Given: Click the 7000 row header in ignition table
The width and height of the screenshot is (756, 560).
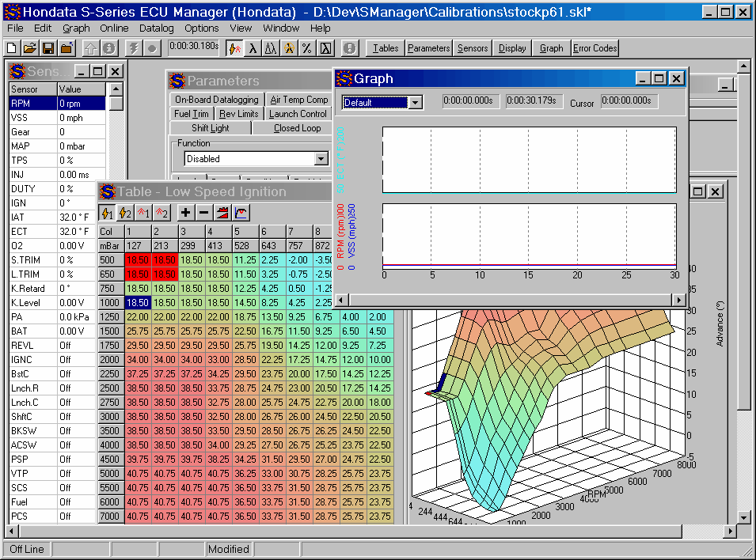Looking at the screenshot, I should tap(111, 516).
